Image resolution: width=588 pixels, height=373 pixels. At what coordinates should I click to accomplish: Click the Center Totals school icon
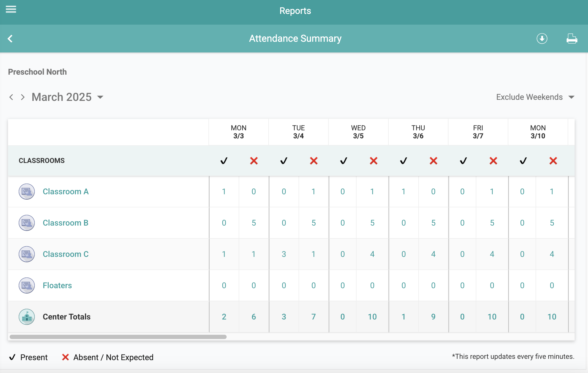tap(27, 317)
